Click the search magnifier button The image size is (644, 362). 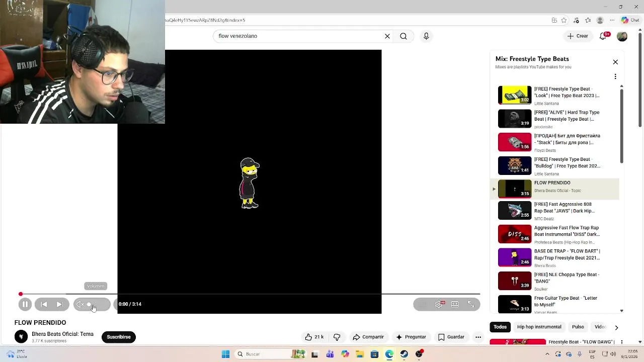click(404, 36)
